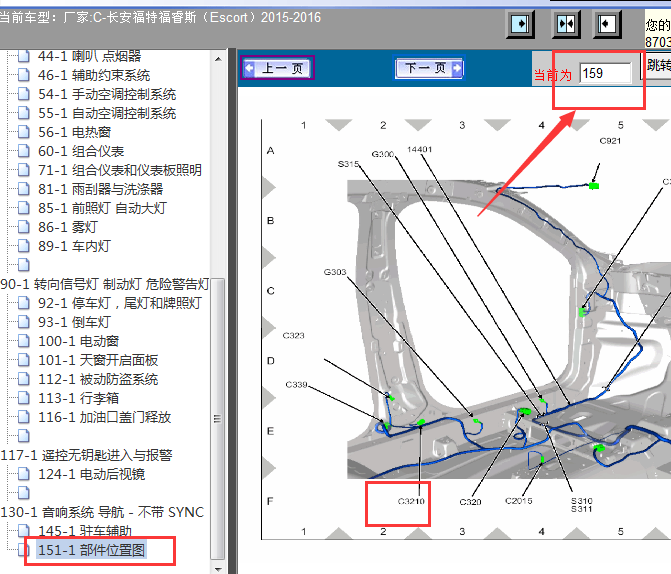Click page icon beside 100-1 电动窗
The image size is (671, 574).
tap(24, 341)
